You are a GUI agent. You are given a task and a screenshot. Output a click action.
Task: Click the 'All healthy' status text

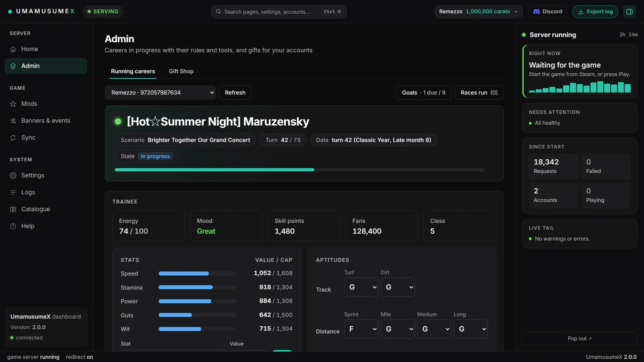click(x=547, y=123)
